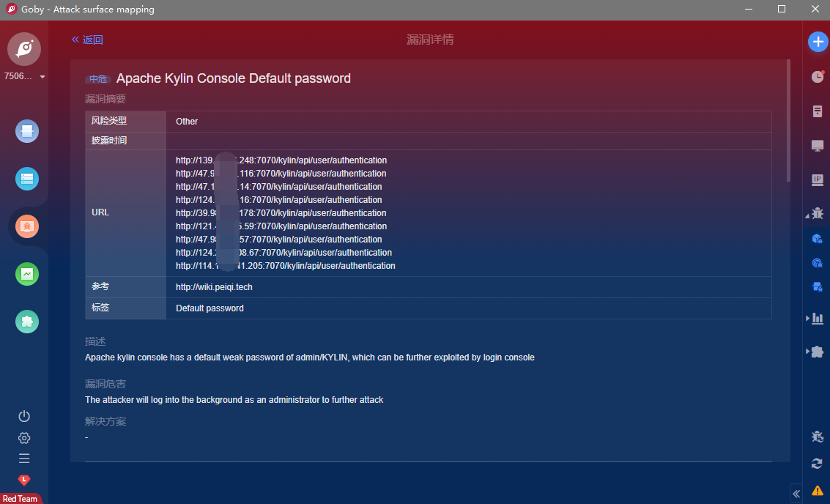This screenshot has width=830, height=504.
Task: Click the history clock icon in right panel
Action: [x=818, y=76]
